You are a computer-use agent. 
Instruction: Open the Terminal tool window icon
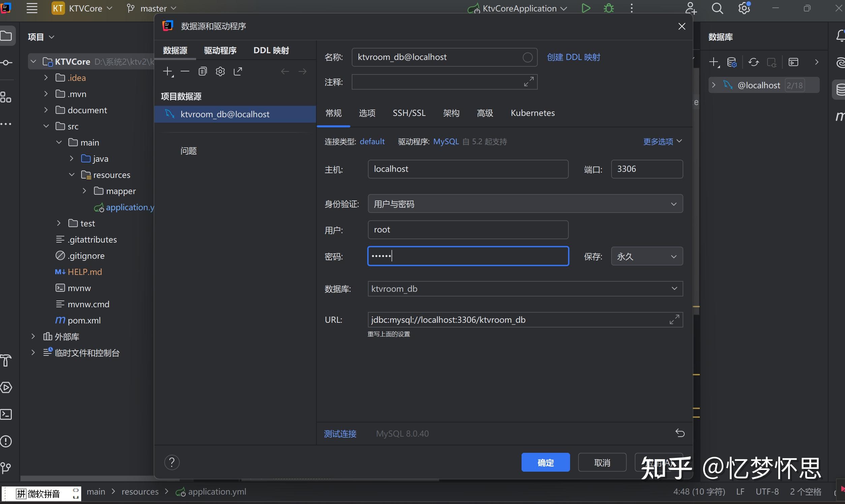[x=6, y=414]
